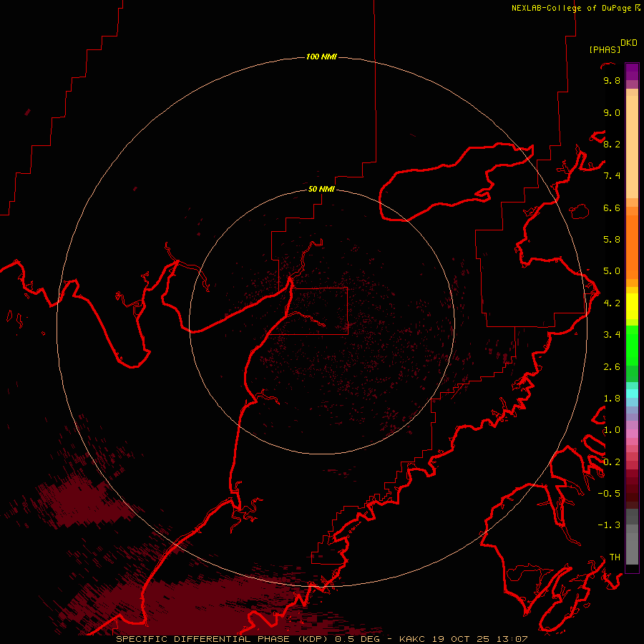Viewport: 644px width, 644px height.
Task: Pick the orange band of the color scale
Action: point(632,247)
